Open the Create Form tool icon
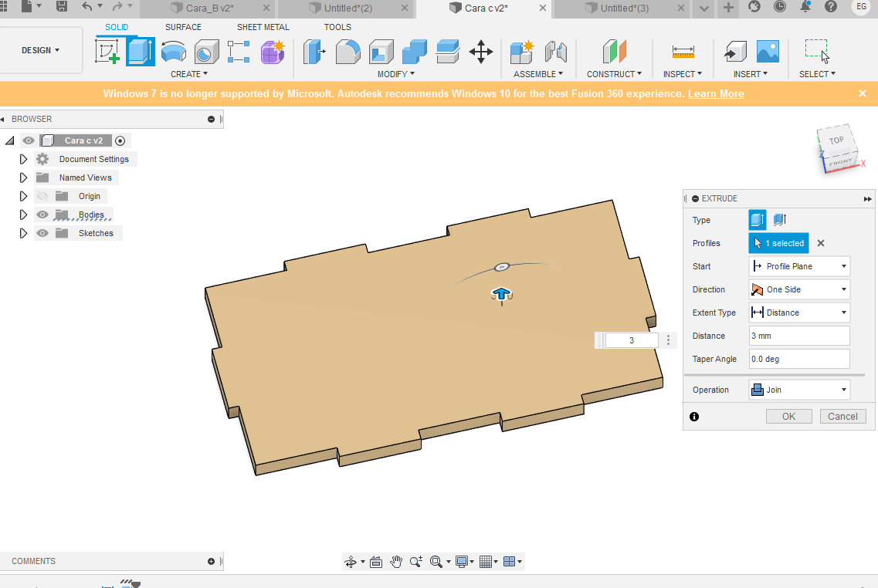This screenshot has height=588, width=878. (273, 52)
